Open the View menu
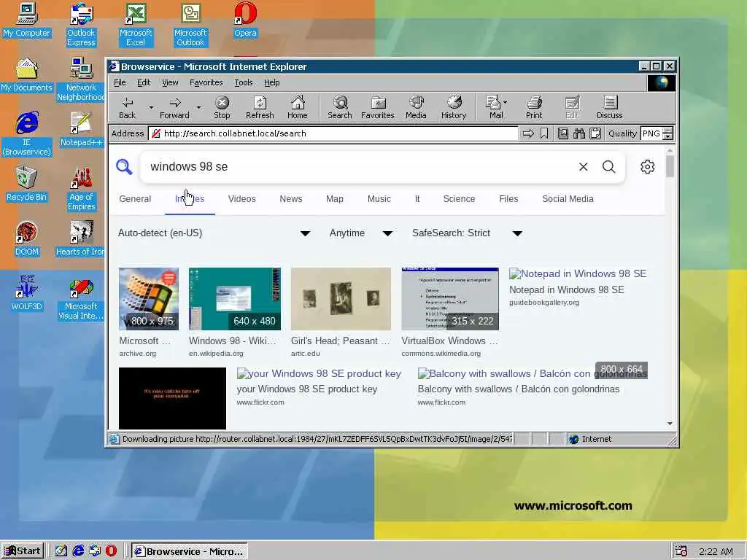Image resolution: width=747 pixels, height=560 pixels. point(170,83)
